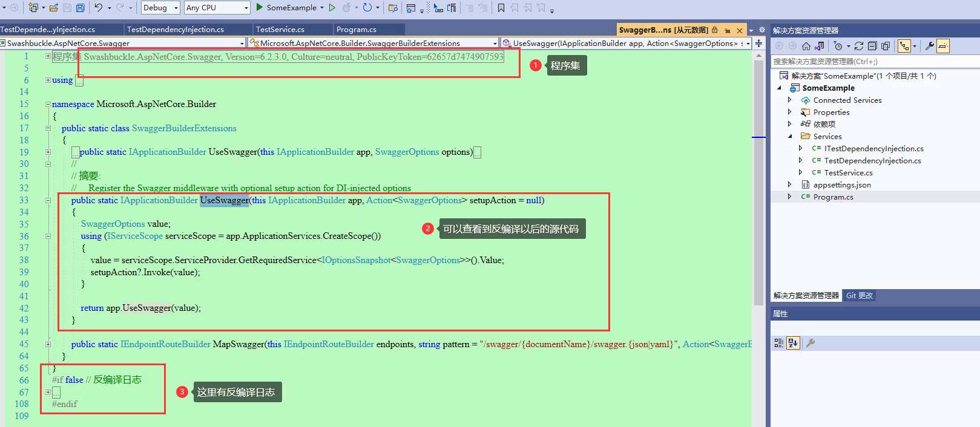Select appsettings.json in Solution Explorer
Image resolution: width=980 pixels, height=427 pixels.
click(x=842, y=185)
